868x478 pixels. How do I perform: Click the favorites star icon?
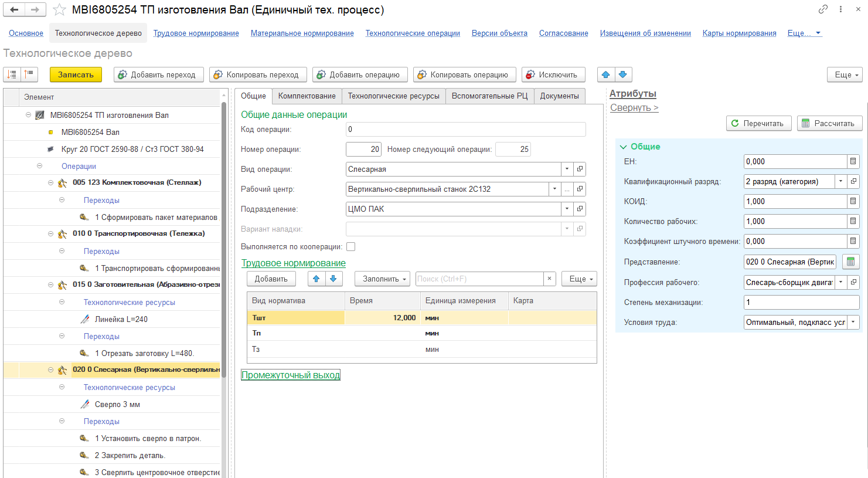[x=59, y=10]
